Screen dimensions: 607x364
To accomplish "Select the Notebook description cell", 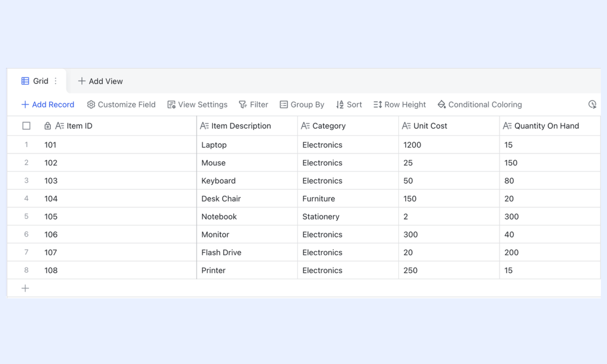I will pos(247,216).
